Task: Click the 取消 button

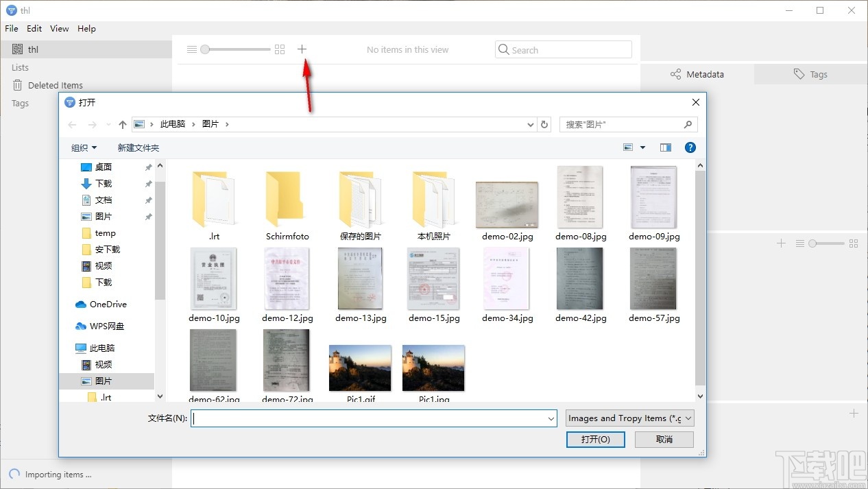Action: point(664,439)
